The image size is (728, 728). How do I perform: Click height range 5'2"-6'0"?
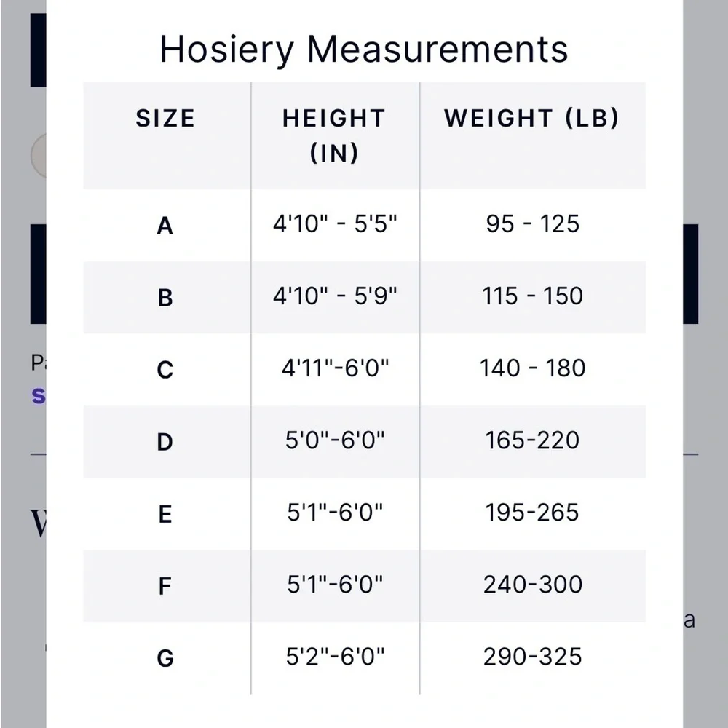pyautogui.click(x=335, y=657)
